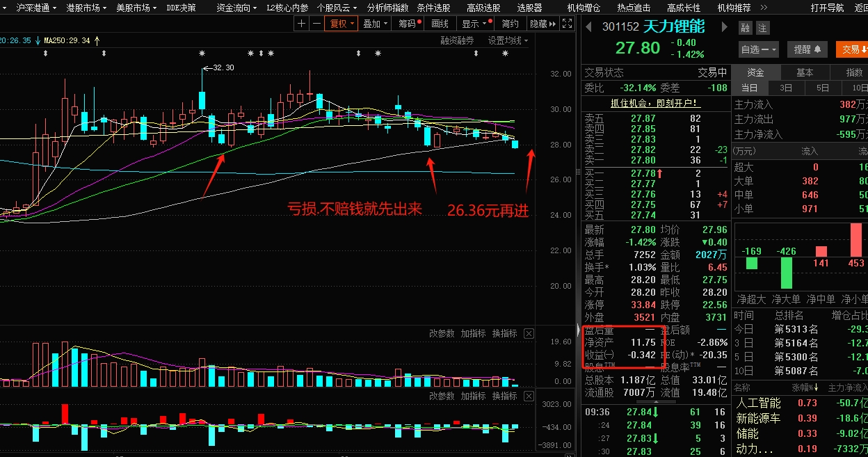Open the 自选 watchlist dropdown
The height and width of the screenshot is (457, 868).
(759, 49)
